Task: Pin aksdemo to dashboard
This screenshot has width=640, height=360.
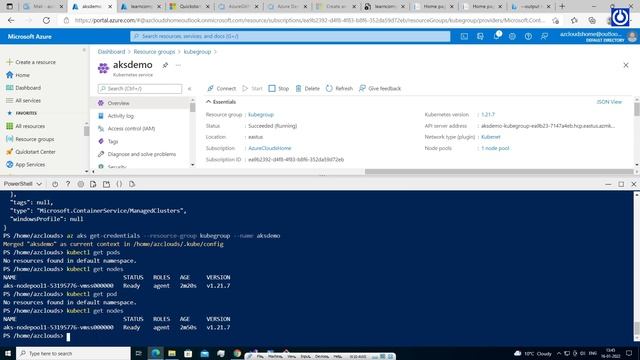Action: (165, 65)
